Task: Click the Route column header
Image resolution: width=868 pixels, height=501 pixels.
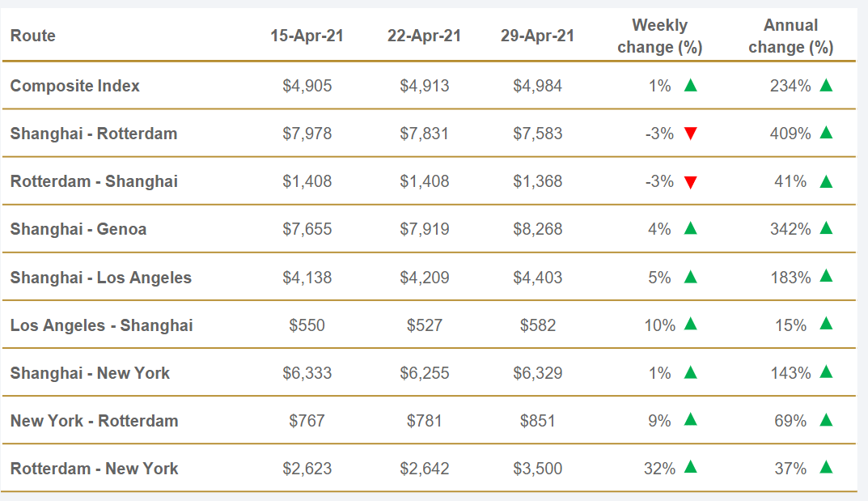Action: click(x=33, y=36)
